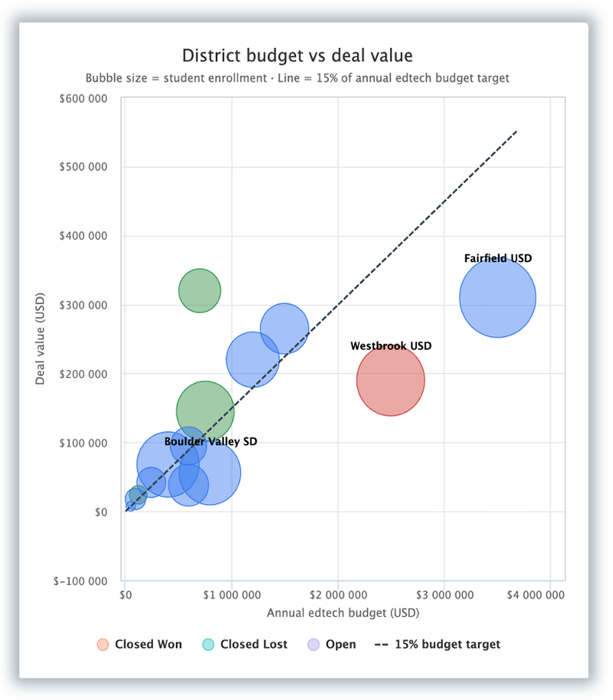Click the $4 000 000 x-axis label
Image resolution: width=613 pixels, height=700 pixels.
click(536, 595)
